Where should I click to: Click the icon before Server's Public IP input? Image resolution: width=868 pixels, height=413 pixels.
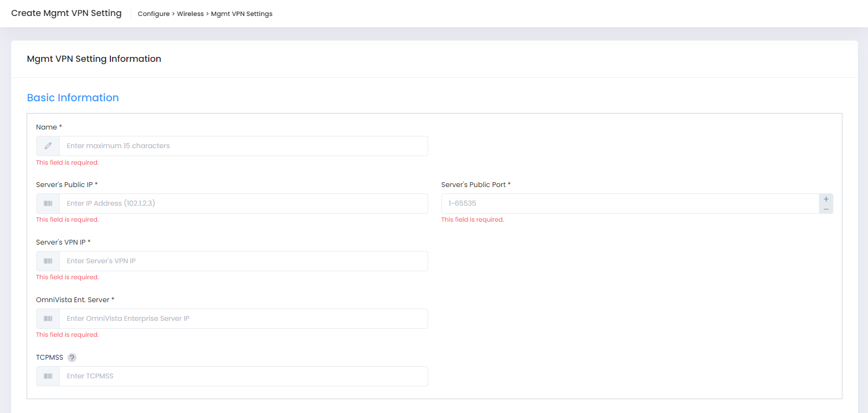click(x=48, y=204)
